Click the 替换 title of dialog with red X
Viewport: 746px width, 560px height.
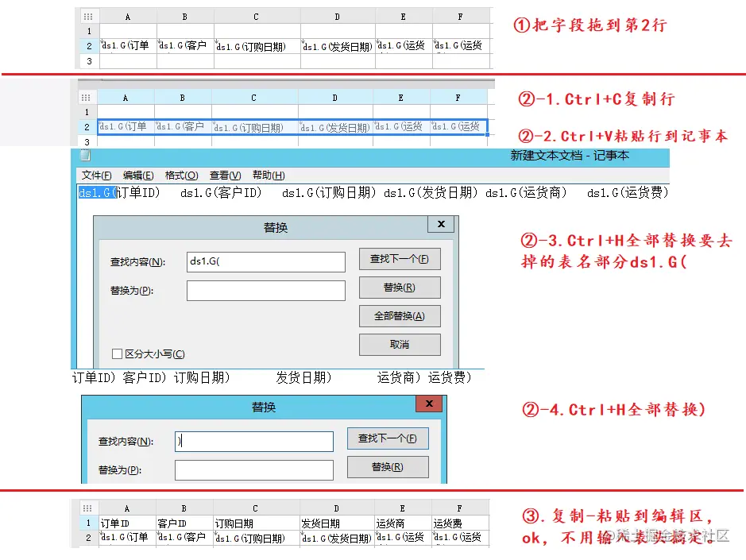pyautogui.click(x=264, y=407)
